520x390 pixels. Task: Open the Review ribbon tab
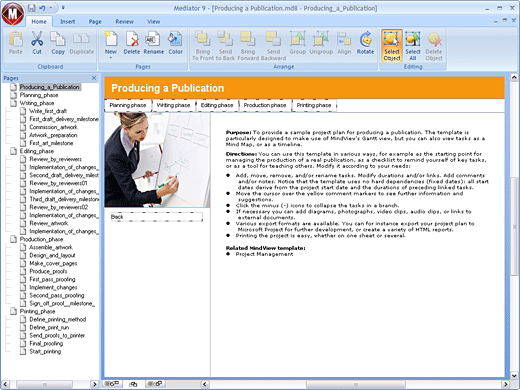coord(124,22)
